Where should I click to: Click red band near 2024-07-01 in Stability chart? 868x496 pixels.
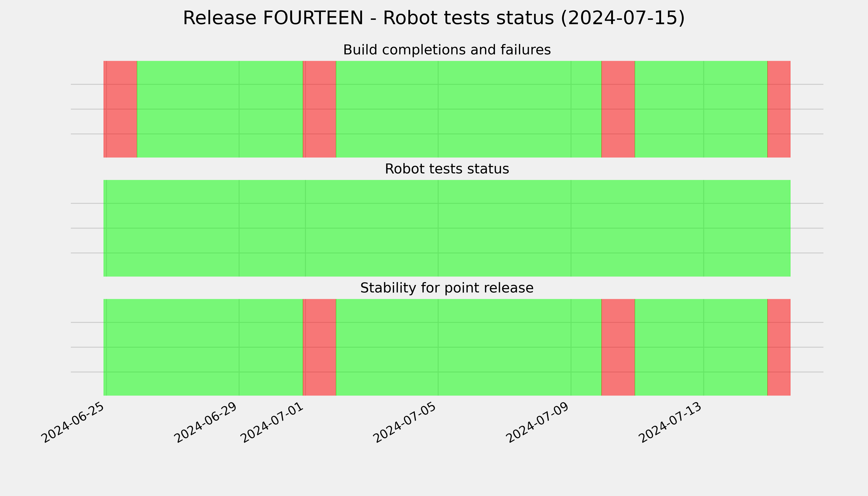pyautogui.click(x=320, y=347)
